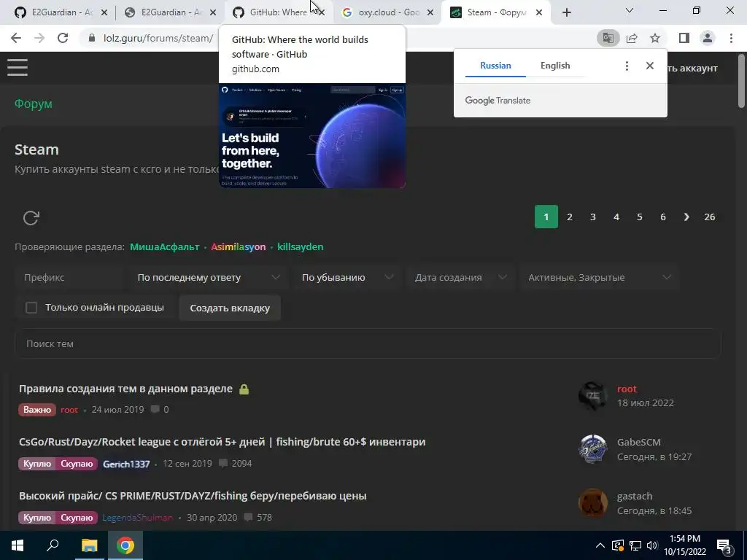
Task: Toggle Chrome side panel icon
Action: click(x=684, y=38)
